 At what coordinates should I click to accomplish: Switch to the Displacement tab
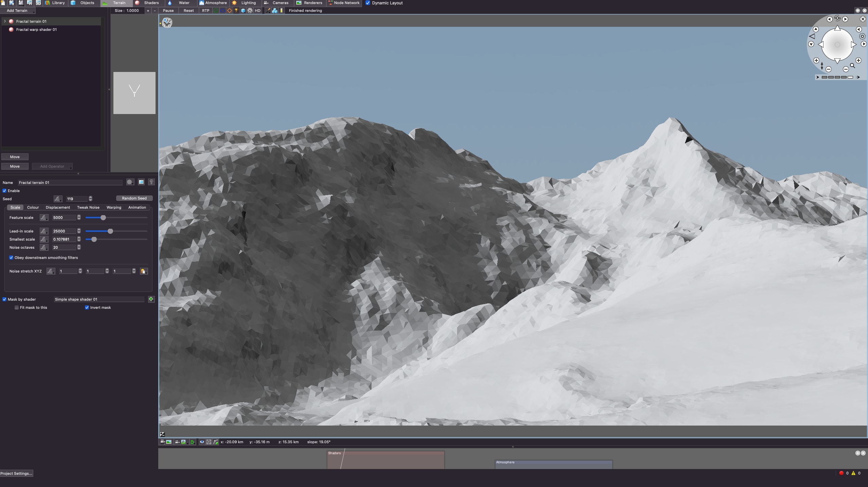pyautogui.click(x=58, y=207)
